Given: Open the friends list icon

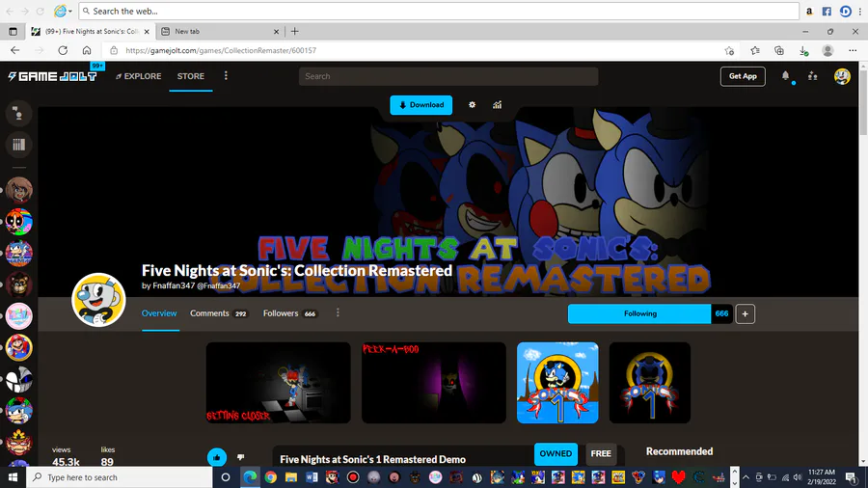Looking at the screenshot, I should pyautogui.click(x=813, y=76).
